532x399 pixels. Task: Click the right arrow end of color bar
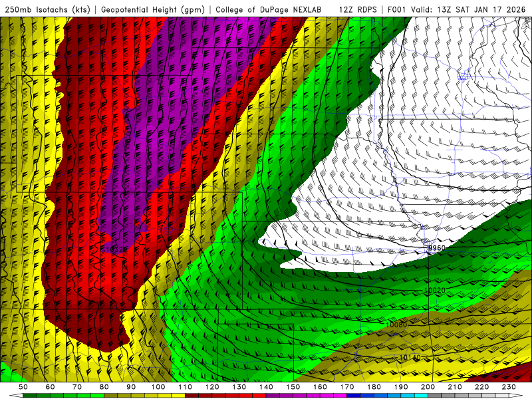click(516, 396)
